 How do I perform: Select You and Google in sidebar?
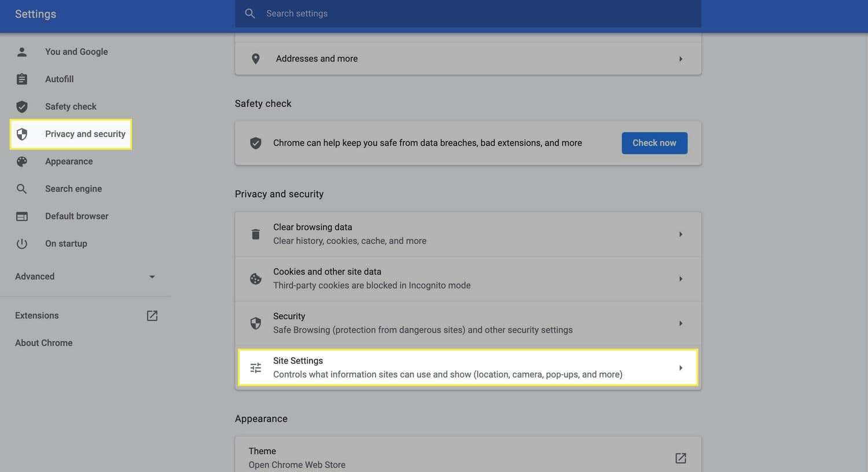[76, 52]
